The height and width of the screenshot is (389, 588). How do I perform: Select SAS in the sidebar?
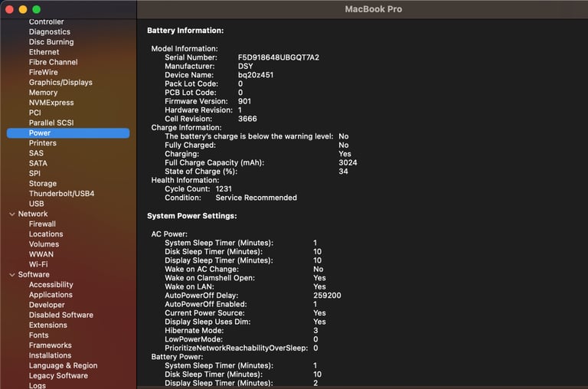pos(36,153)
